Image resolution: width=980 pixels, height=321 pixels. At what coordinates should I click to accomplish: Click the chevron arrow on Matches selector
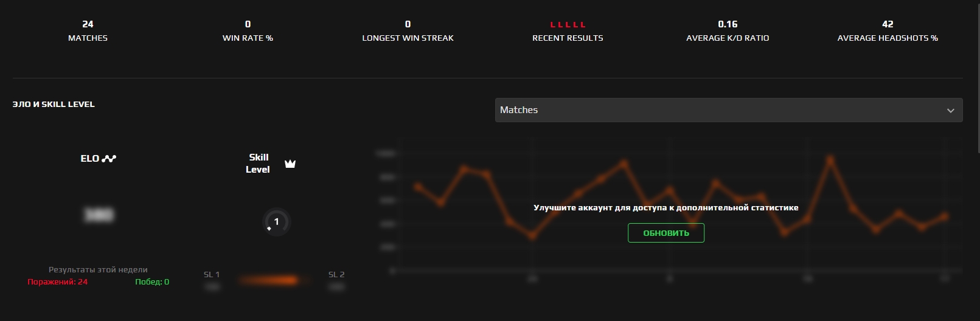(950, 111)
